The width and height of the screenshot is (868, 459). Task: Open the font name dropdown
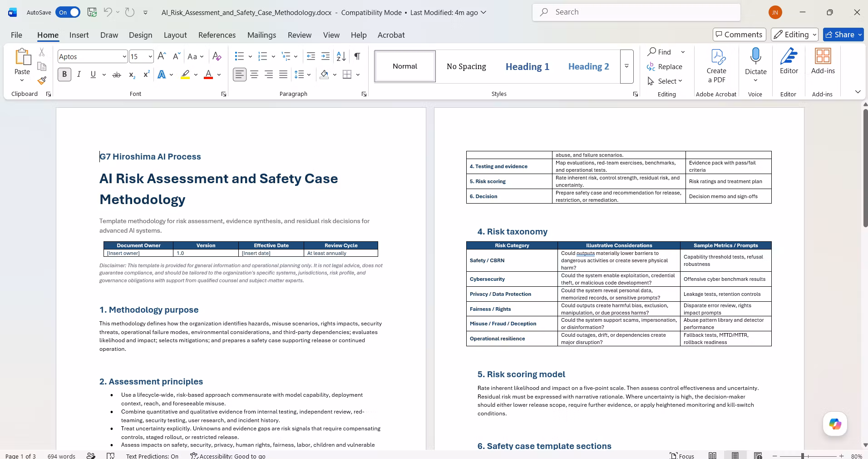pos(124,56)
